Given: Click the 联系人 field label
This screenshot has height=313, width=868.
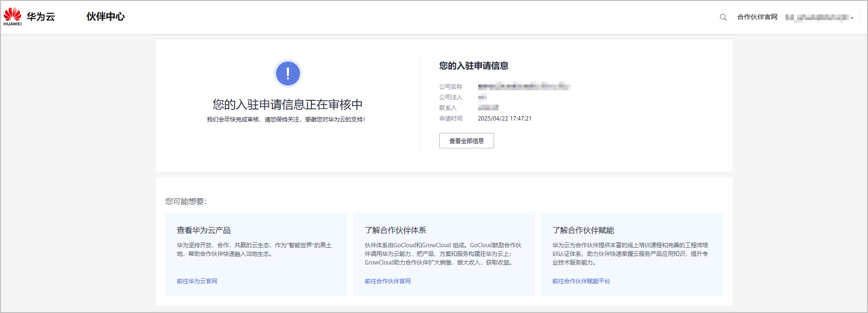Looking at the screenshot, I should tap(448, 108).
